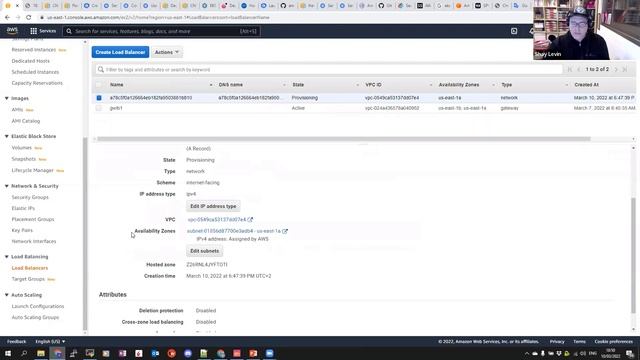This screenshot has width=640, height=360.
Task: Open PowerPoint from taskbar
Action: (x=253, y=353)
